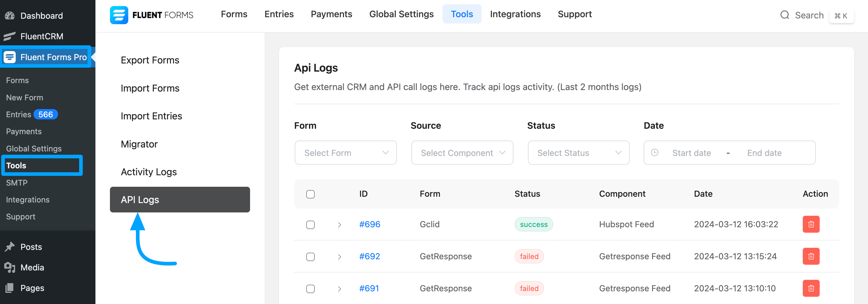Remove log #691 using delete icon

click(x=811, y=288)
